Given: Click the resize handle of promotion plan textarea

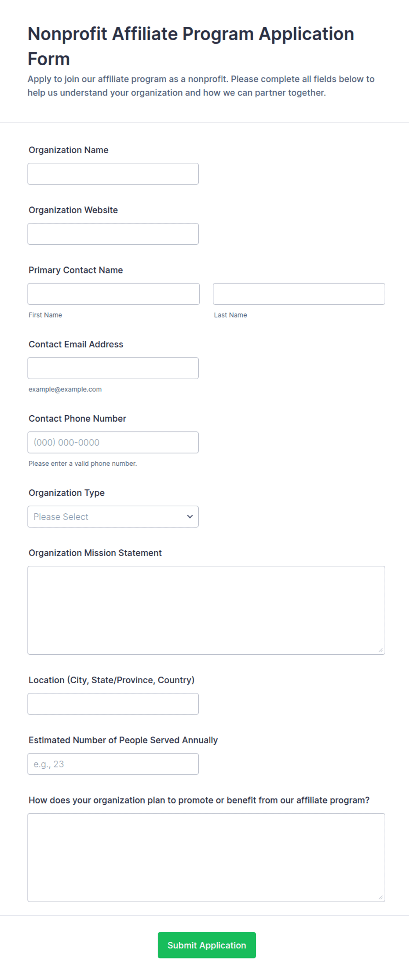Looking at the screenshot, I should click(380, 897).
